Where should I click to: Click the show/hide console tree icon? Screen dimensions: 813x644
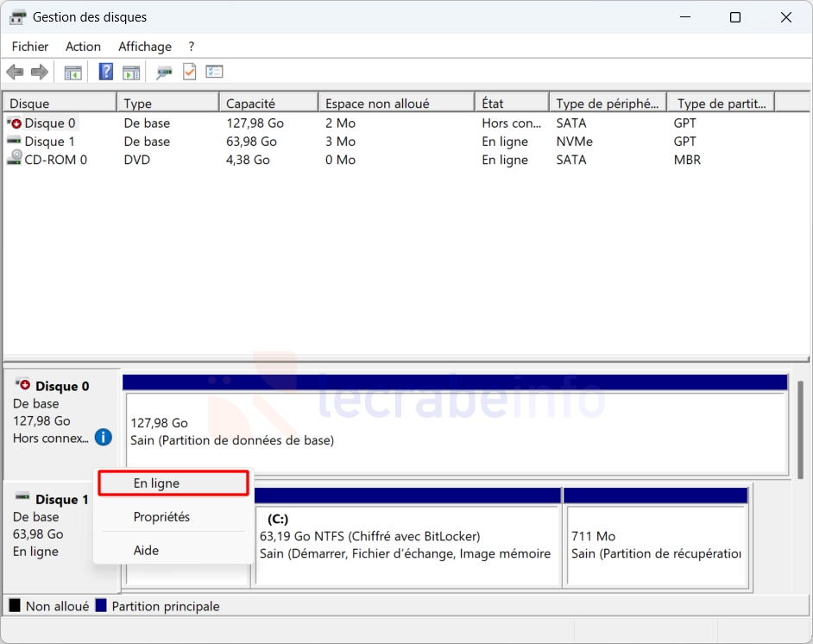click(73, 73)
